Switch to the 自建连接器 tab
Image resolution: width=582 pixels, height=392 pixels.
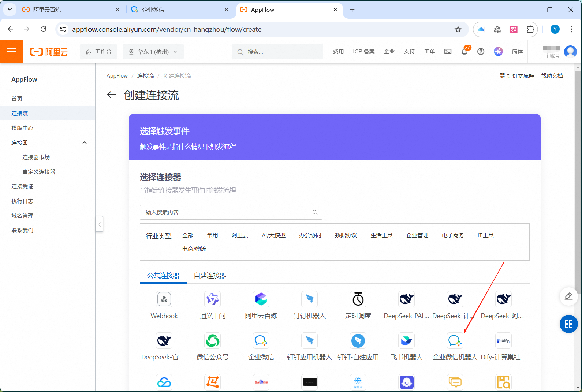[210, 276]
